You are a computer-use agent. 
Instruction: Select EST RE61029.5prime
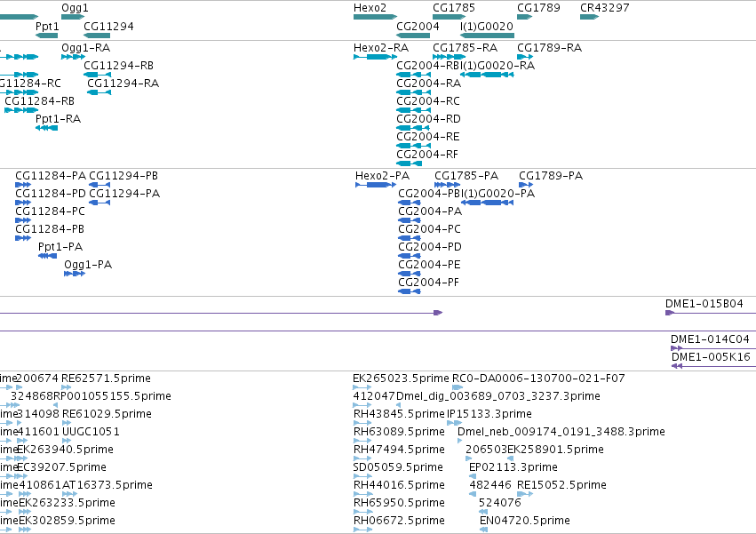(x=67, y=423)
